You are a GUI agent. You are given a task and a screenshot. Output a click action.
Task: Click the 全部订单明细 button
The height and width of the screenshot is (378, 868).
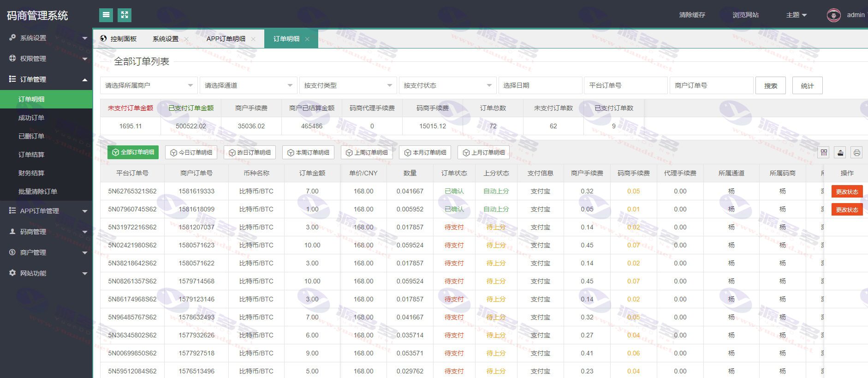click(x=133, y=152)
